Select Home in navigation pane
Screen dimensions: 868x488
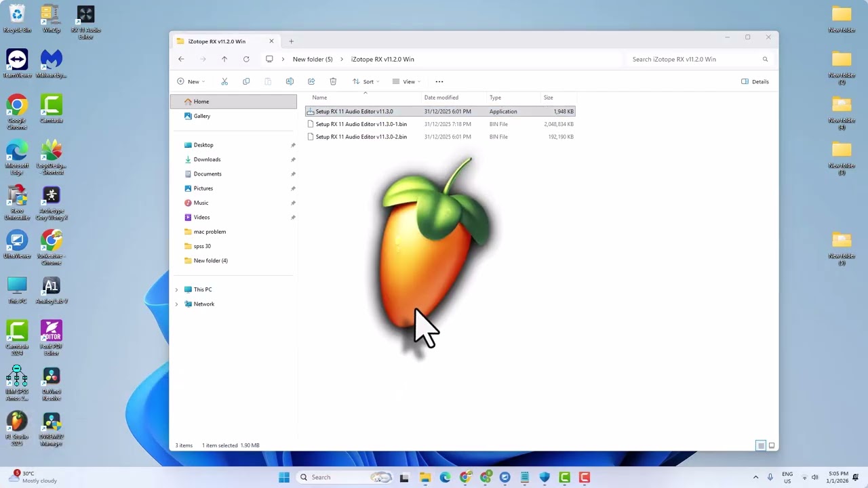click(x=233, y=102)
